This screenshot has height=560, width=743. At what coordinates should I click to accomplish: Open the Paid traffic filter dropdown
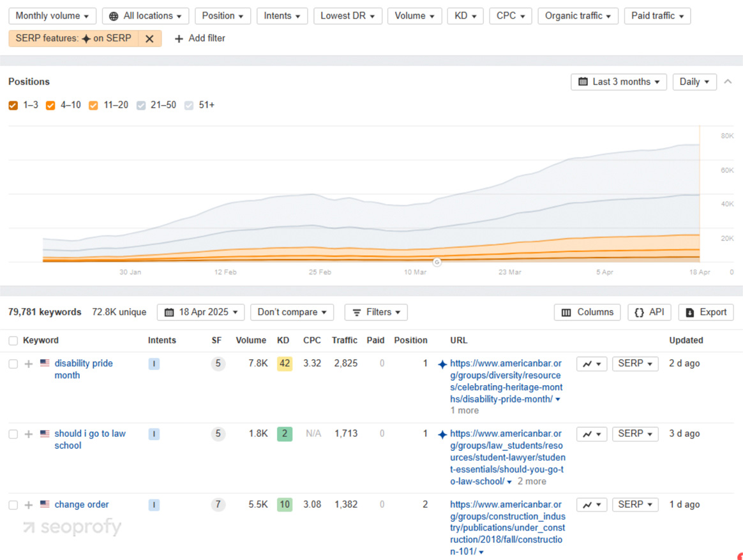(x=657, y=16)
